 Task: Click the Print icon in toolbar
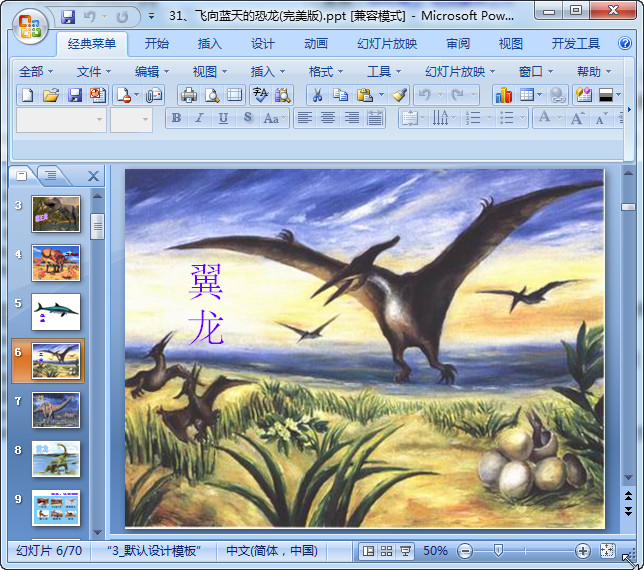click(x=189, y=95)
